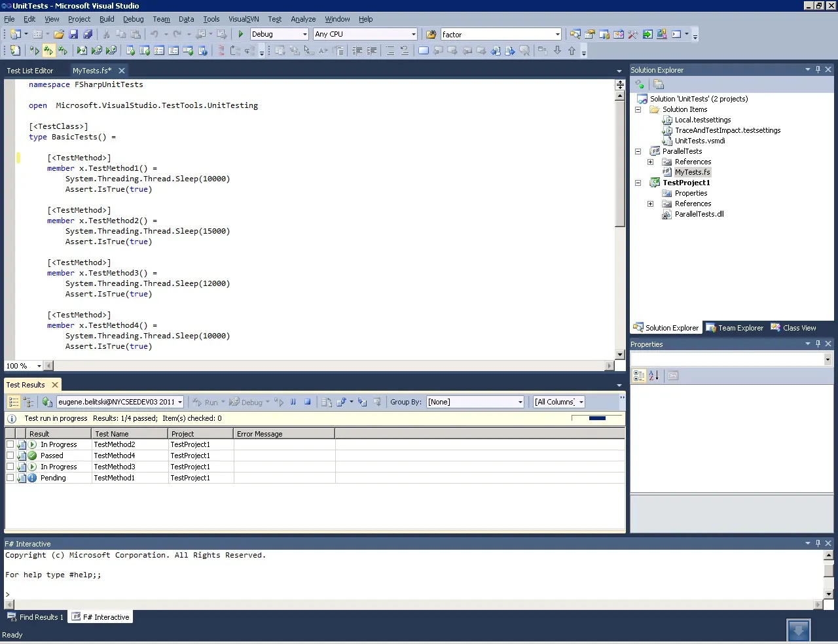838x644 pixels.
Task: Open the Toolbox hammer and wrench icon
Action: 633,34
